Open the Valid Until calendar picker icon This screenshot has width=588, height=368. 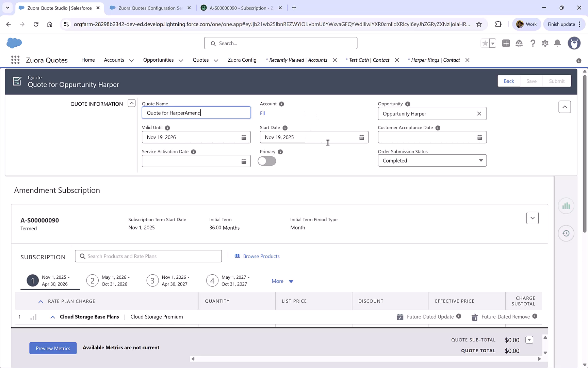pos(244,137)
